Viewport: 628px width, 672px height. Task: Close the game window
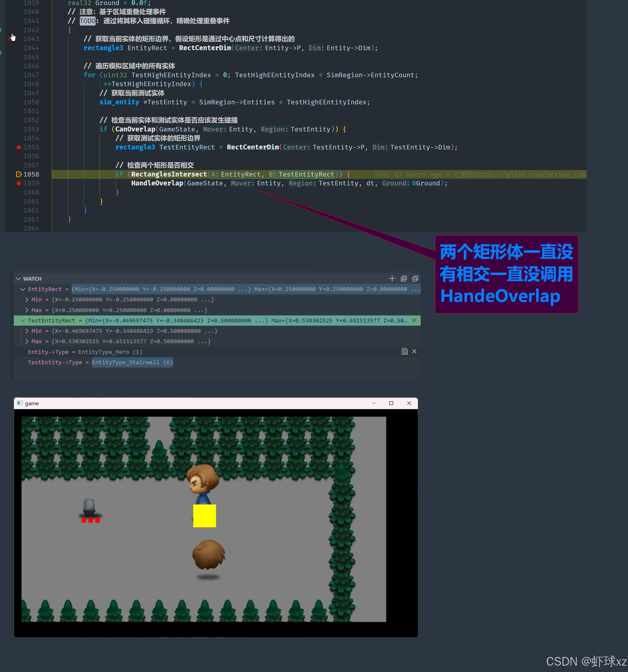tap(409, 403)
